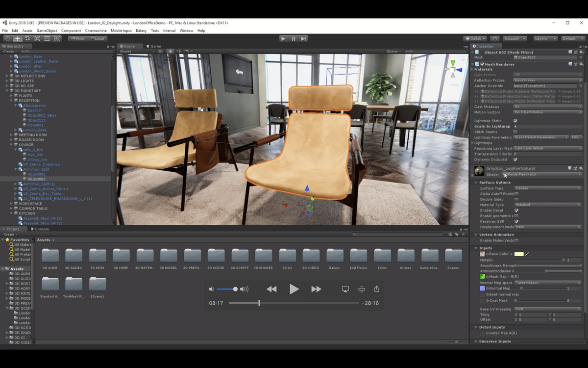Select the Rect transform tool

click(47, 38)
